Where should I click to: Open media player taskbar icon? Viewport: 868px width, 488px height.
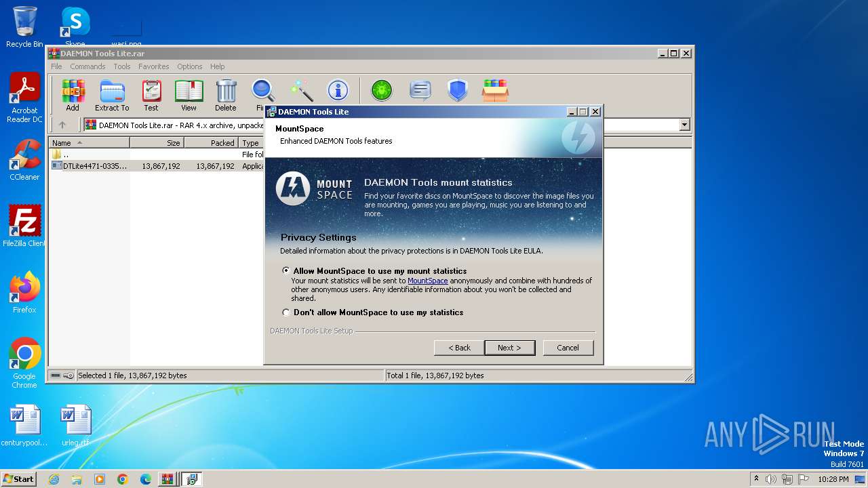100,479
